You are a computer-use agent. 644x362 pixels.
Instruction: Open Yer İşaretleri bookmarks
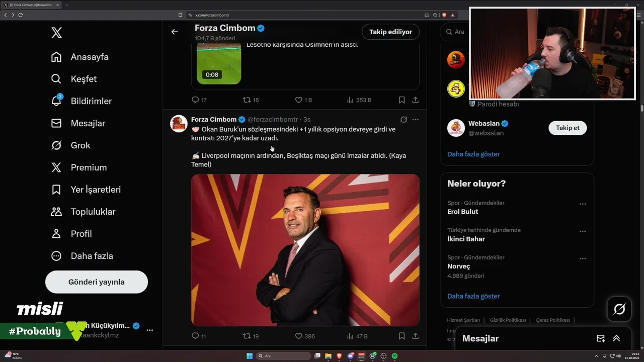(86, 190)
